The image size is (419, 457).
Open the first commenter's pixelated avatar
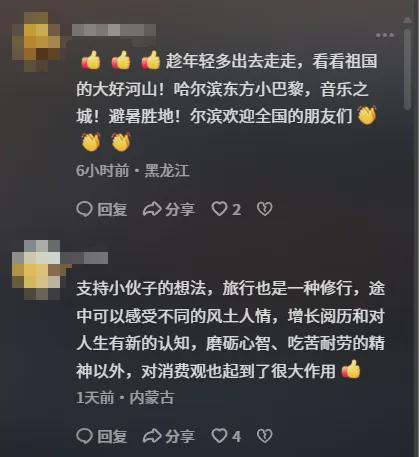[36, 42]
